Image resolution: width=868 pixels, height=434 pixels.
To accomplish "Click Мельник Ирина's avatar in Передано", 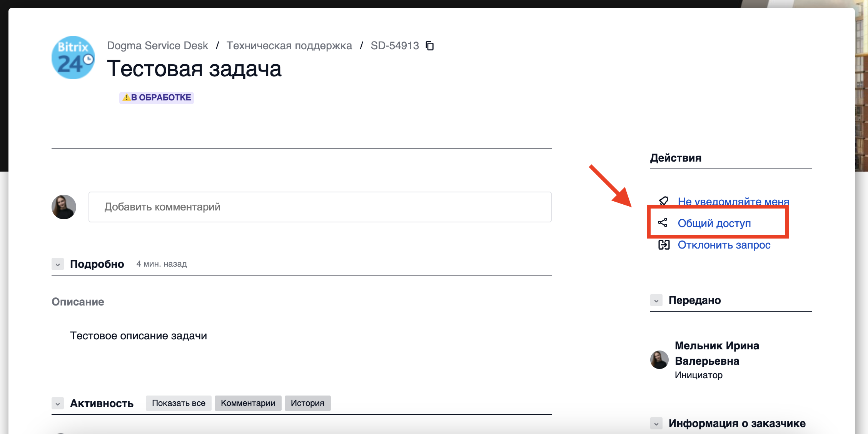I will pyautogui.click(x=659, y=360).
